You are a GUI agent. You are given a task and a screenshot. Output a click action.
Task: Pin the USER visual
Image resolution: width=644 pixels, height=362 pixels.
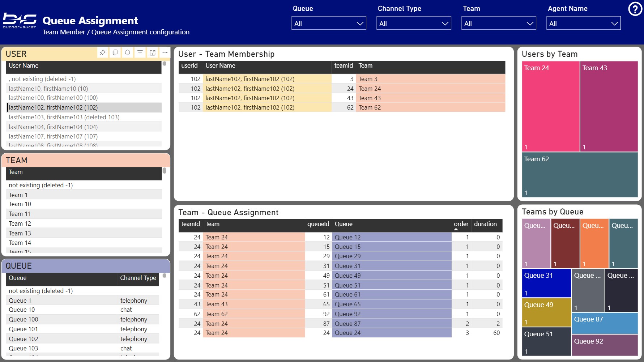[103, 52]
